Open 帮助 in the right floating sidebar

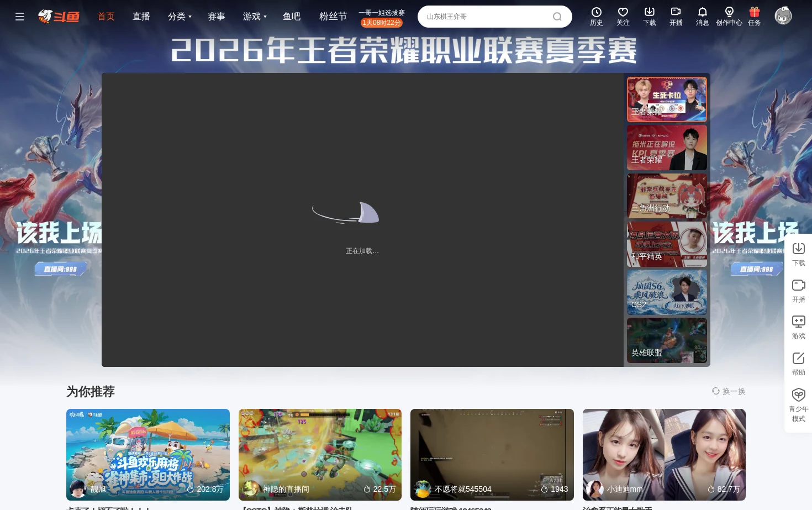coord(799,364)
